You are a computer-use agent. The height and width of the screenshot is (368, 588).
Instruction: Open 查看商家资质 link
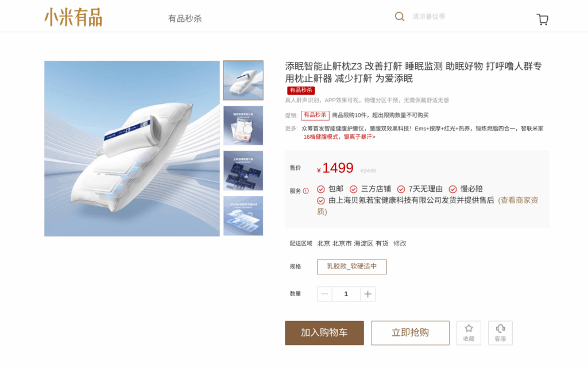click(427, 206)
